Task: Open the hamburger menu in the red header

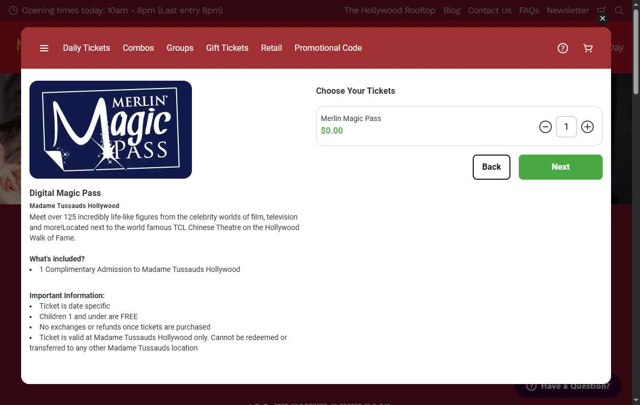Action: click(44, 48)
